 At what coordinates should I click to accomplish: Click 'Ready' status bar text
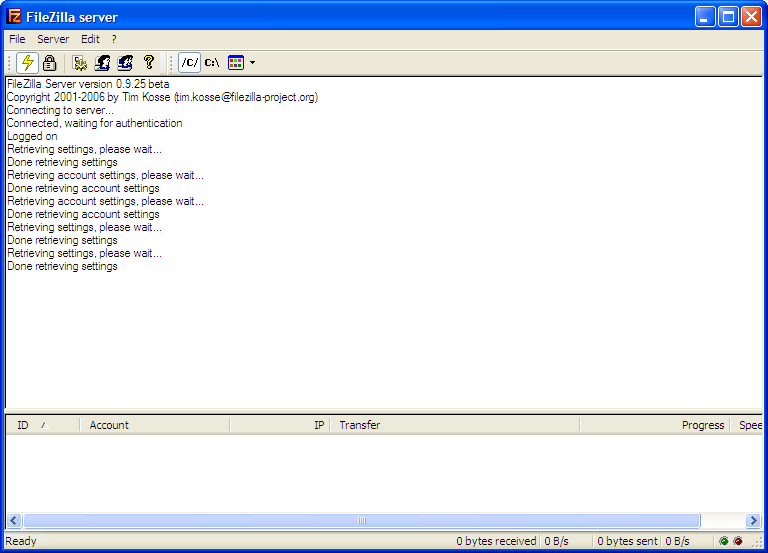tap(21, 541)
